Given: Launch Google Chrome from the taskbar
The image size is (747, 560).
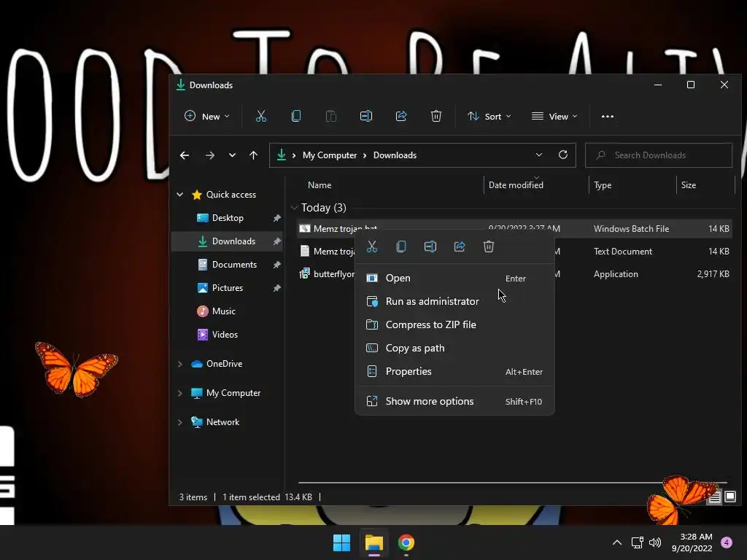Looking at the screenshot, I should click(406, 542).
